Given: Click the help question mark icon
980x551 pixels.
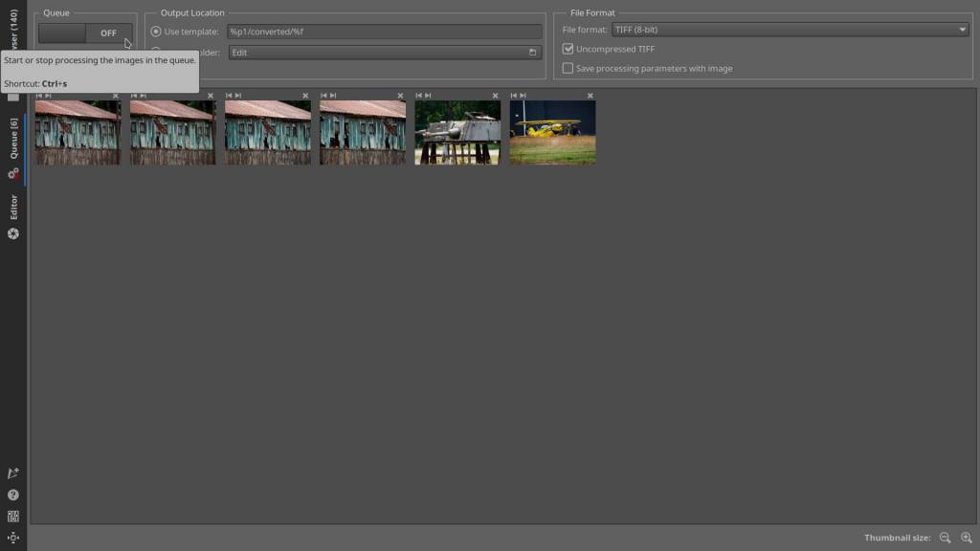Looking at the screenshot, I should point(13,495).
